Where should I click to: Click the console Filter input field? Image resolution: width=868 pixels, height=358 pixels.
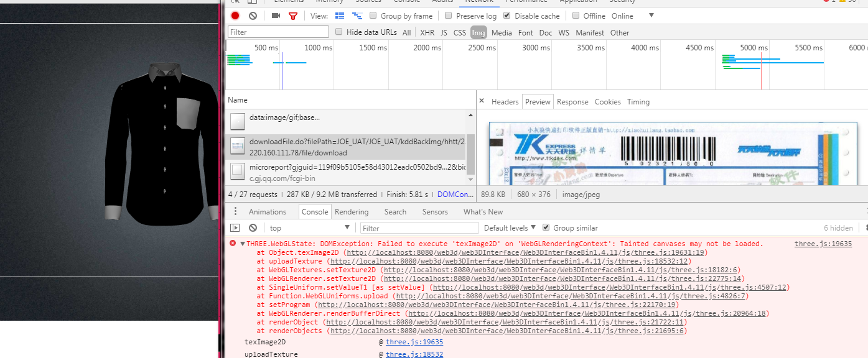pyautogui.click(x=420, y=228)
